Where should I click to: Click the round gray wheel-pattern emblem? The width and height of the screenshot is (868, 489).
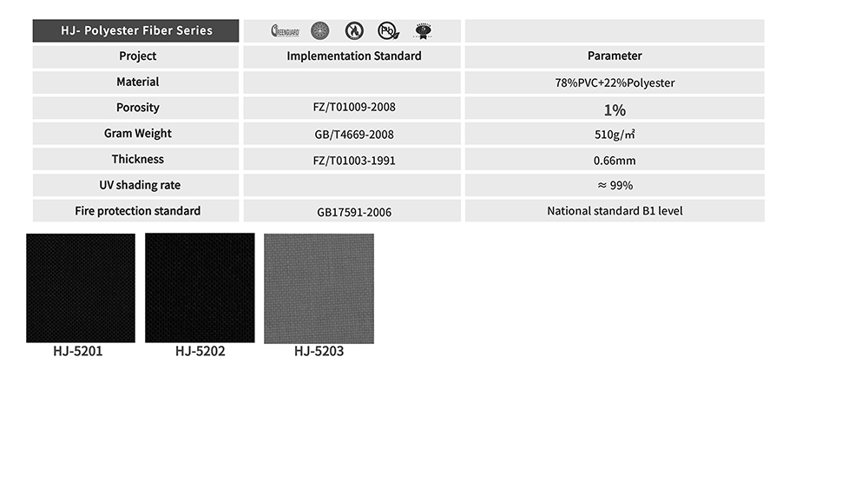[319, 31]
